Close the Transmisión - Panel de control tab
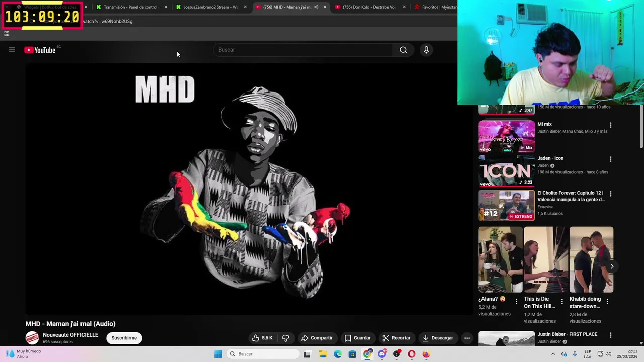 coord(166,7)
